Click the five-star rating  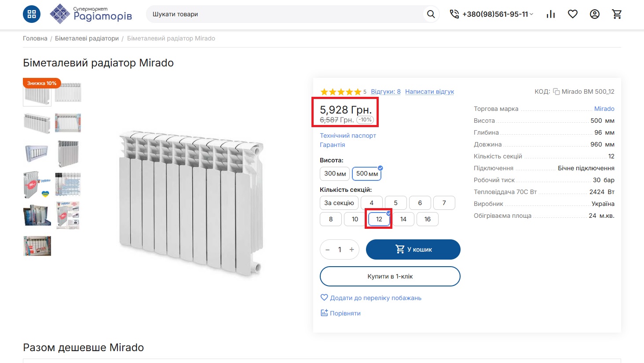click(x=340, y=92)
